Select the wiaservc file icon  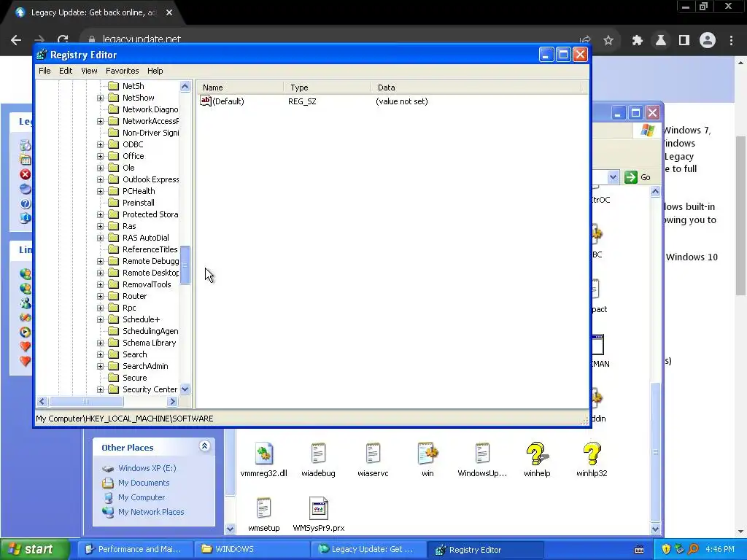(373, 454)
